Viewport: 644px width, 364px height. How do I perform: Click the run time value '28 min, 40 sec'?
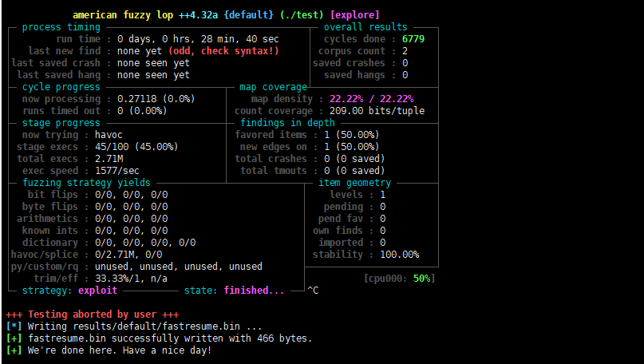240,39
